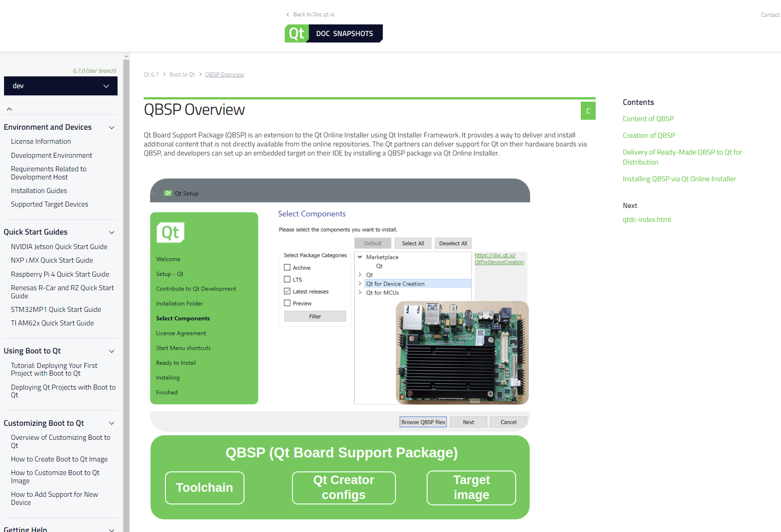
Task: Open Raspberry Pi 4 Quick Start Guide
Action: (60, 274)
